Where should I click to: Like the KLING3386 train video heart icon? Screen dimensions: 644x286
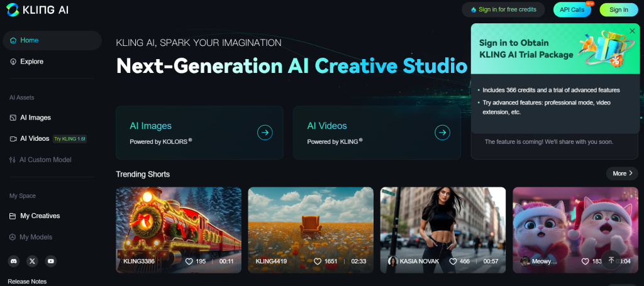tap(189, 261)
